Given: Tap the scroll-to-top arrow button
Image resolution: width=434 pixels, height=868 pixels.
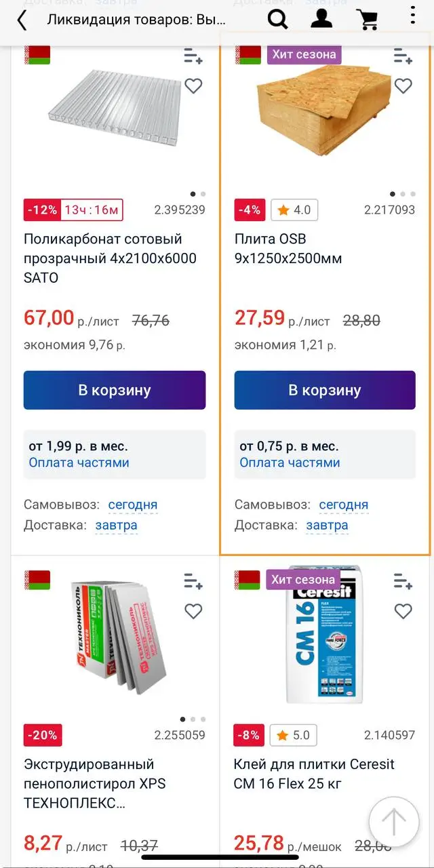Looking at the screenshot, I should pos(393,822).
